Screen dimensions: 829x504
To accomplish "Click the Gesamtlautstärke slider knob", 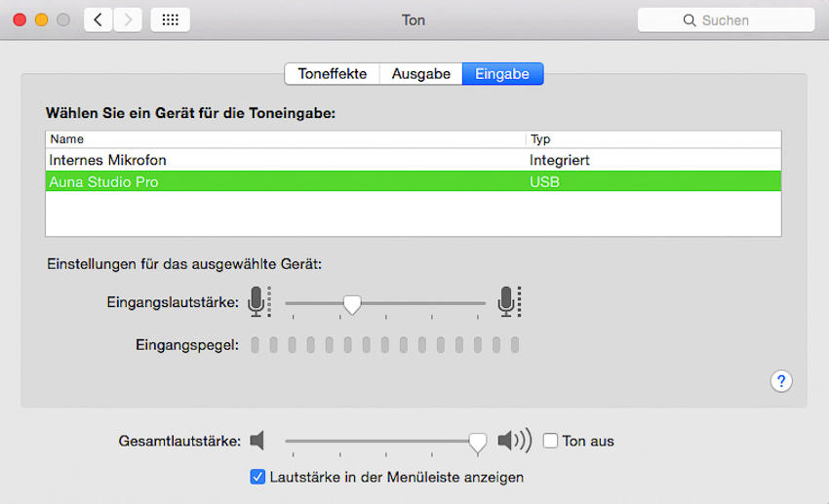I will click(477, 444).
